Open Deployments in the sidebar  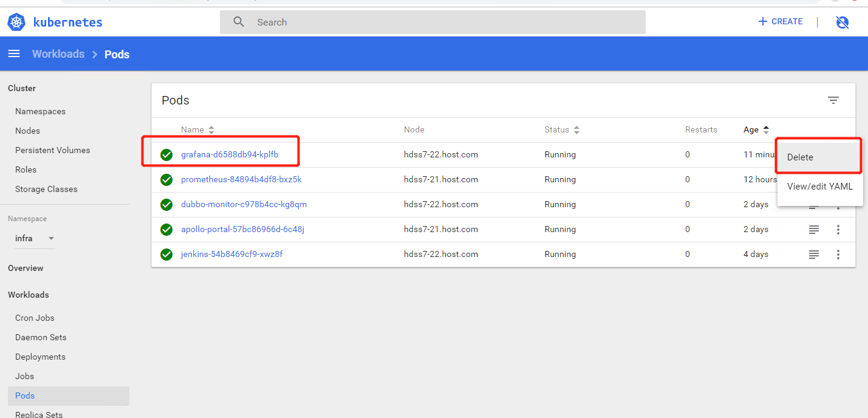point(40,357)
